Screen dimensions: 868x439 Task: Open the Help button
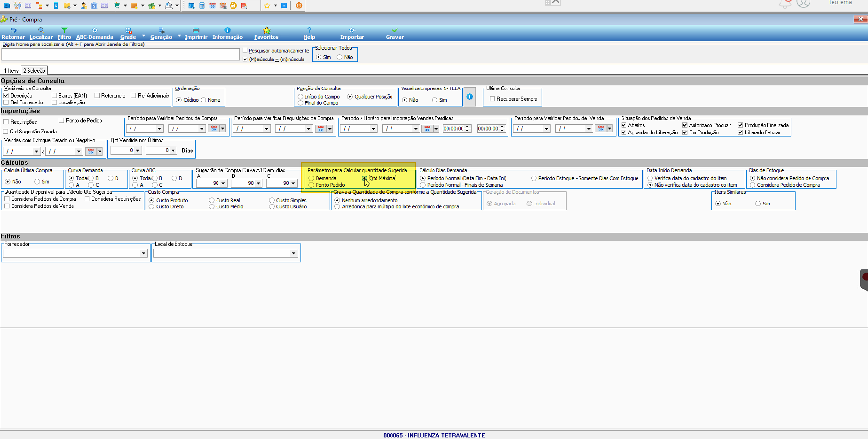tap(309, 33)
